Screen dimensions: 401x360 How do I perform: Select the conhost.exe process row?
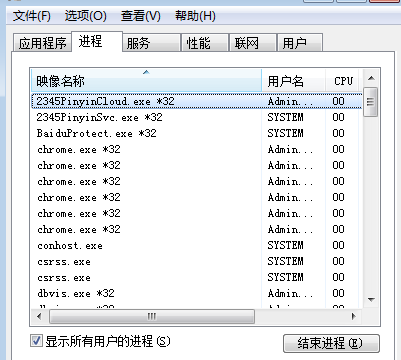point(197,245)
